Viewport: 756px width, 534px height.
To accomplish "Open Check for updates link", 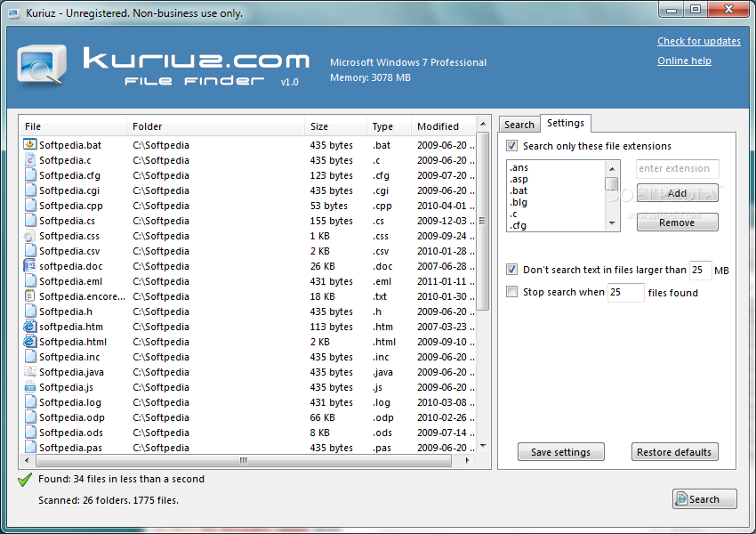I will [698, 41].
